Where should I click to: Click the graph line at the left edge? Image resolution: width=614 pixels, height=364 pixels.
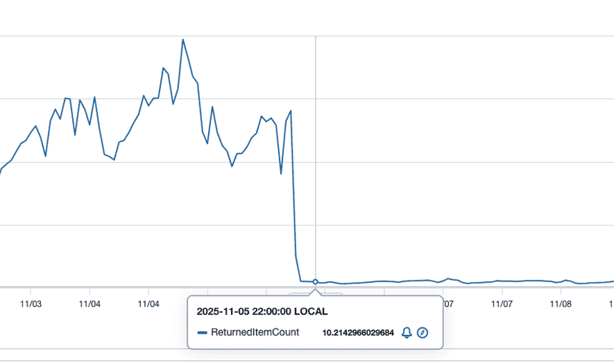(x=1, y=170)
